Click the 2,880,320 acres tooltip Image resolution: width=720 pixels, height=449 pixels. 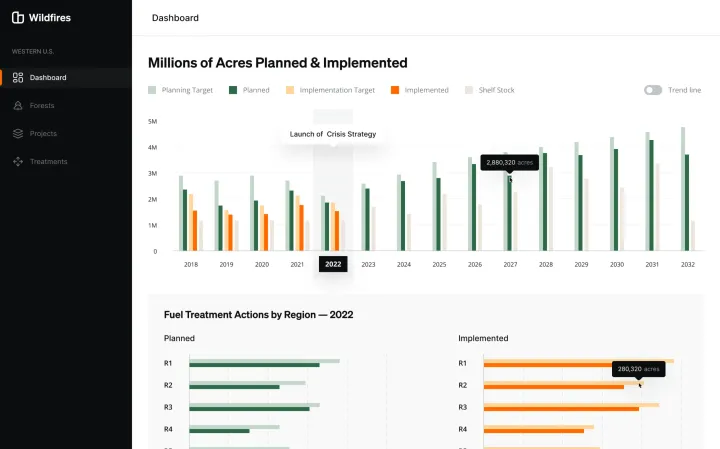[x=510, y=163]
